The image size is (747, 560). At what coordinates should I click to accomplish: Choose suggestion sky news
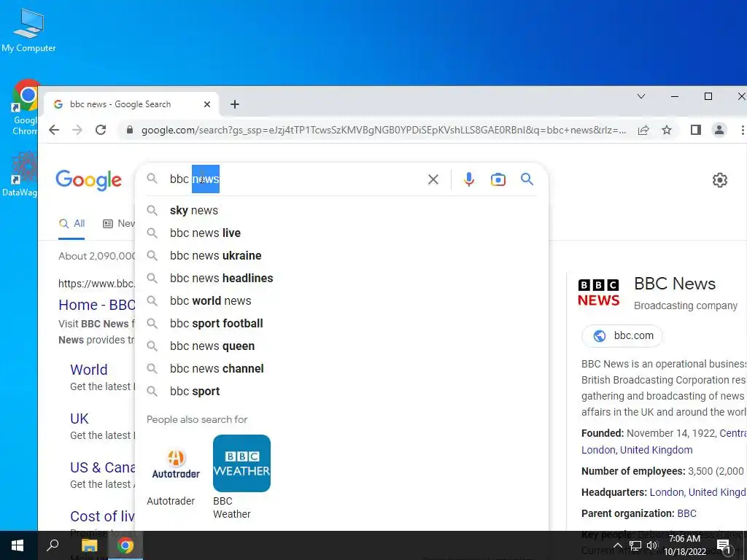click(x=341, y=211)
